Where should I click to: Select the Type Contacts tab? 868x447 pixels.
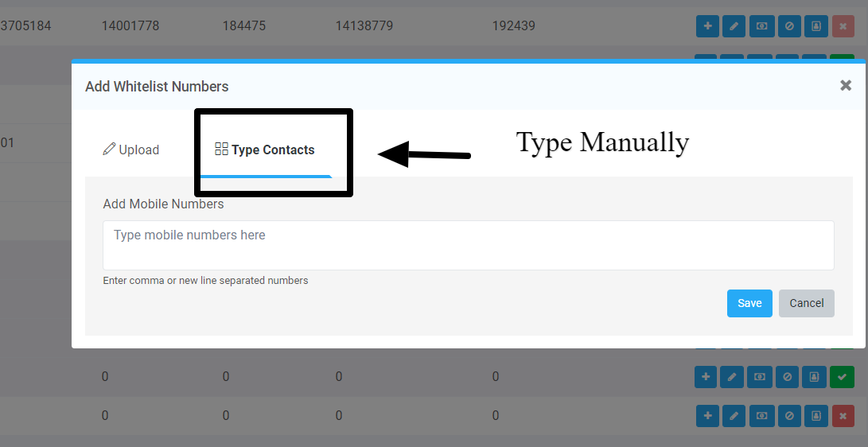click(265, 150)
